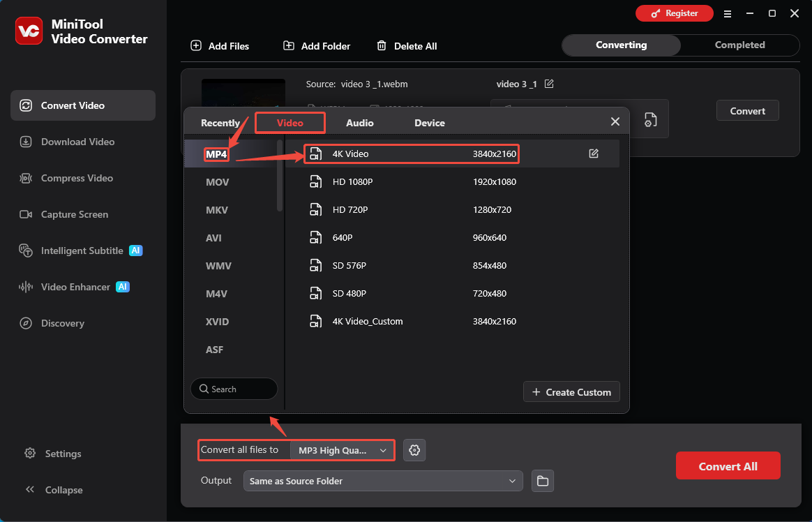Click the Download Video sidebar icon

tap(25, 142)
